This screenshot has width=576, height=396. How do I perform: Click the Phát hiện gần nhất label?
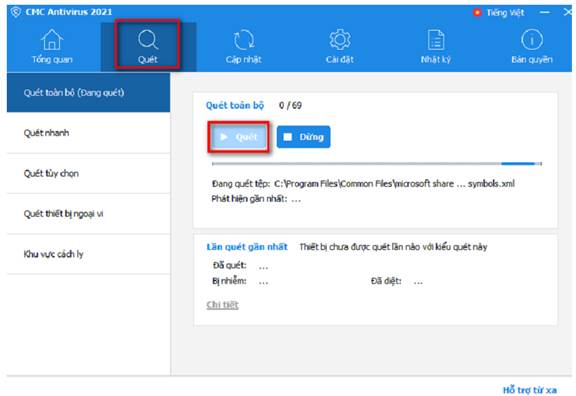tap(249, 199)
